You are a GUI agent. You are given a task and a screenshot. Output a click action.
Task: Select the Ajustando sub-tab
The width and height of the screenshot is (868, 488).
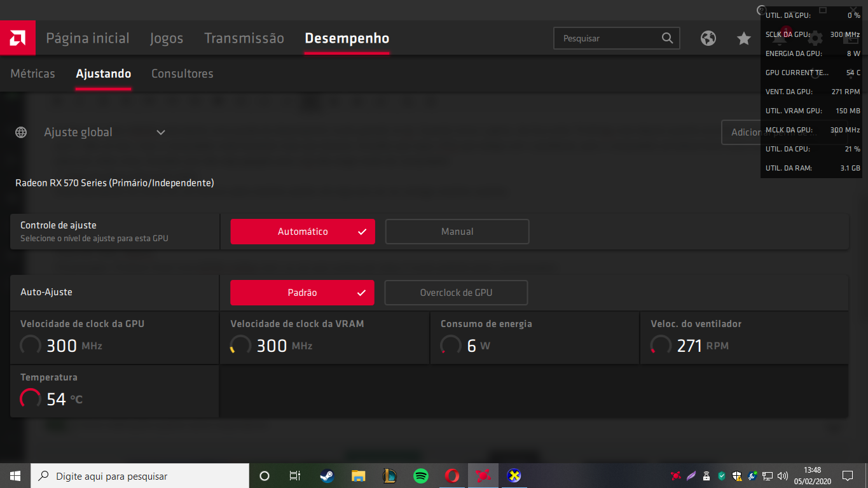(x=103, y=74)
